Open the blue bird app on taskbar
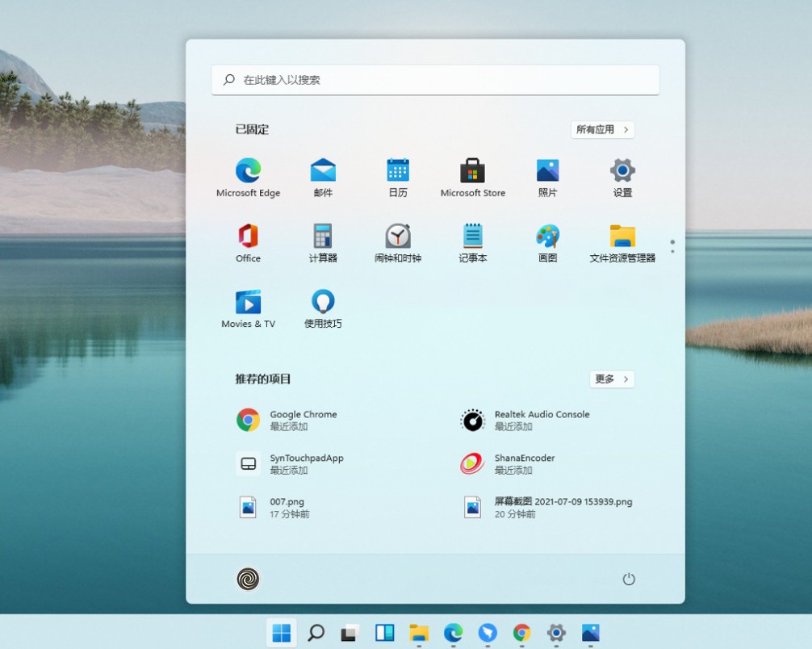The height and width of the screenshot is (649, 812). 488,632
